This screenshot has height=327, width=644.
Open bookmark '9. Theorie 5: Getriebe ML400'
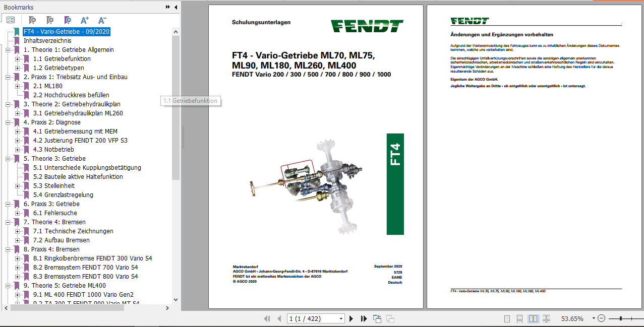65,286
